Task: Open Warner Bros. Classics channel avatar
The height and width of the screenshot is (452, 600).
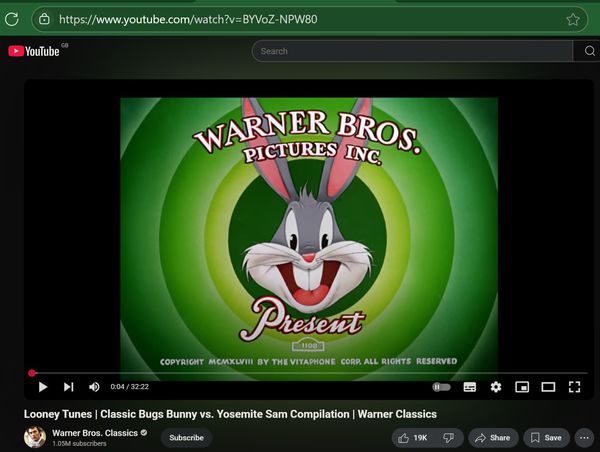Action: click(x=35, y=437)
